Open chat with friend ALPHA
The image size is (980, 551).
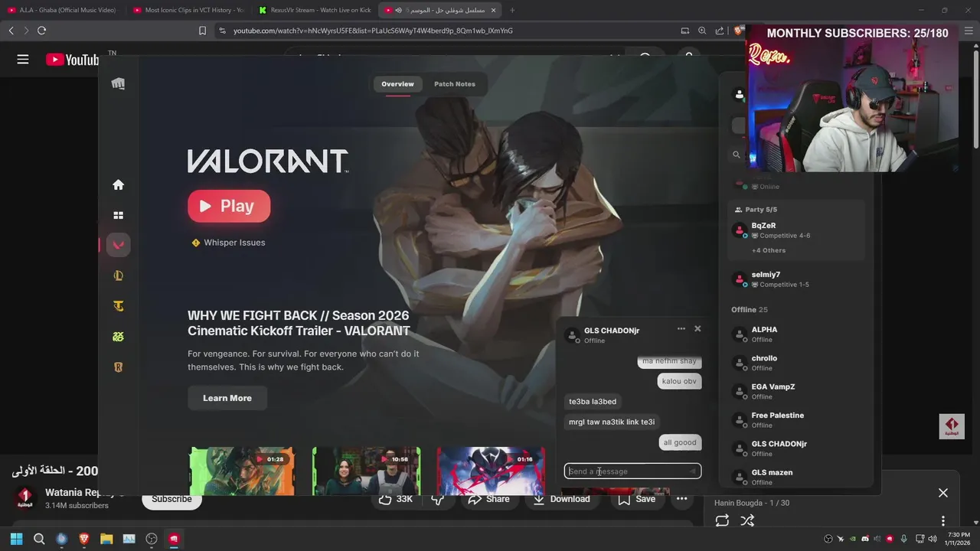point(796,334)
